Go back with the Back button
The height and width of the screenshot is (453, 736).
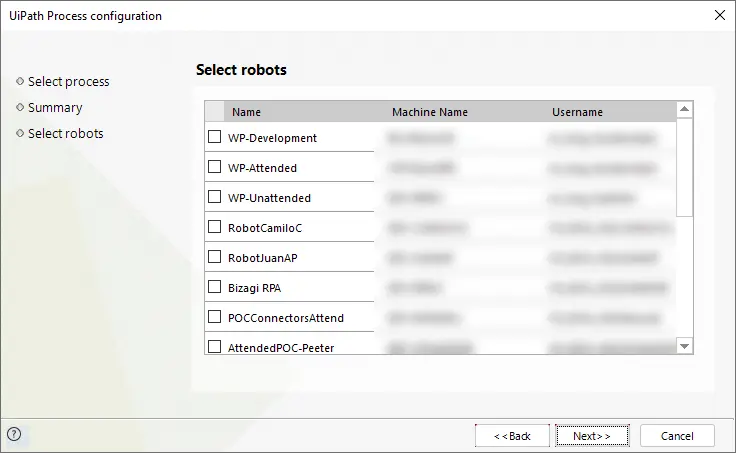pos(512,436)
